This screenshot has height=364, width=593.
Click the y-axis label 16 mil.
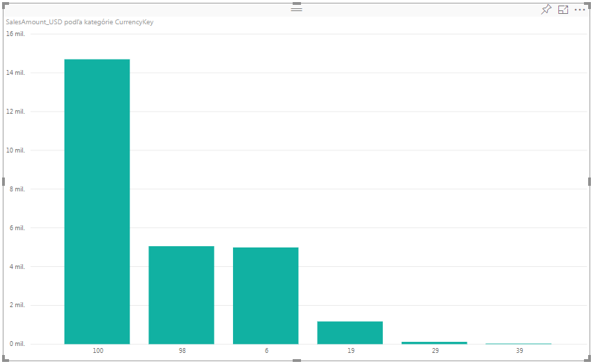click(15, 34)
